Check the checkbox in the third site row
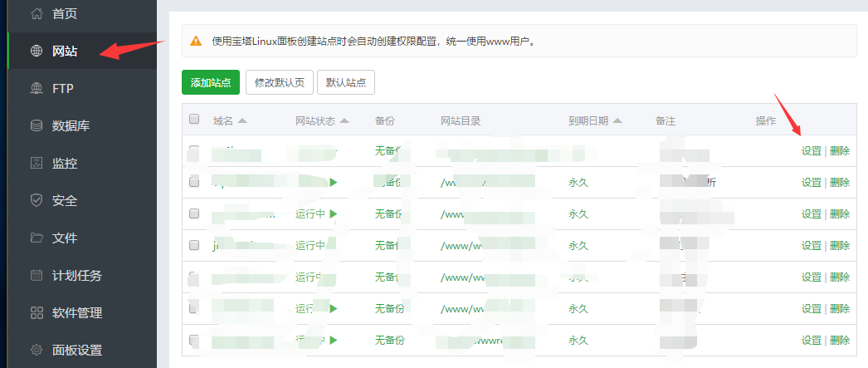 pyautogui.click(x=194, y=213)
